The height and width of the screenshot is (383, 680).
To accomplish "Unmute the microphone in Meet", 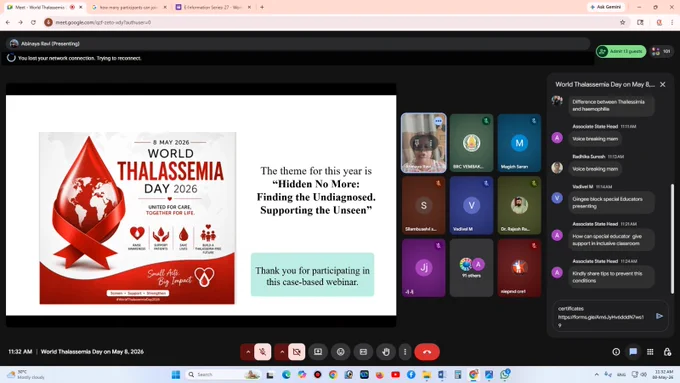I will point(263,352).
